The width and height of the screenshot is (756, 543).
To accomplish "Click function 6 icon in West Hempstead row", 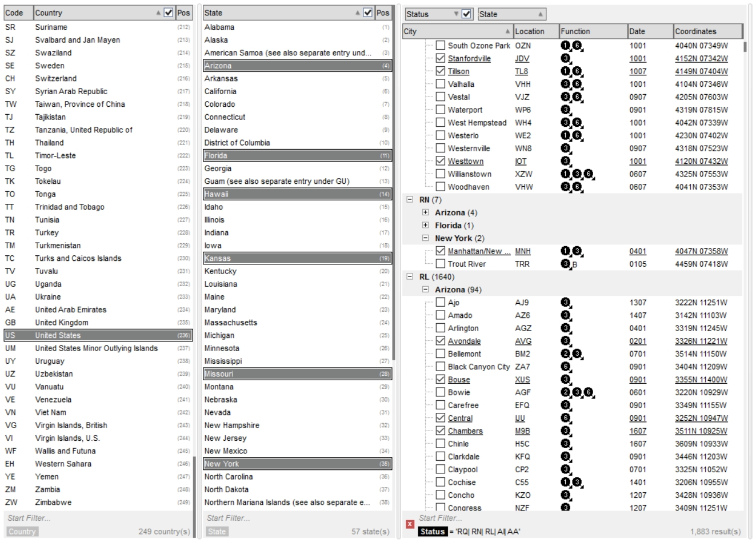I will click(577, 123).
